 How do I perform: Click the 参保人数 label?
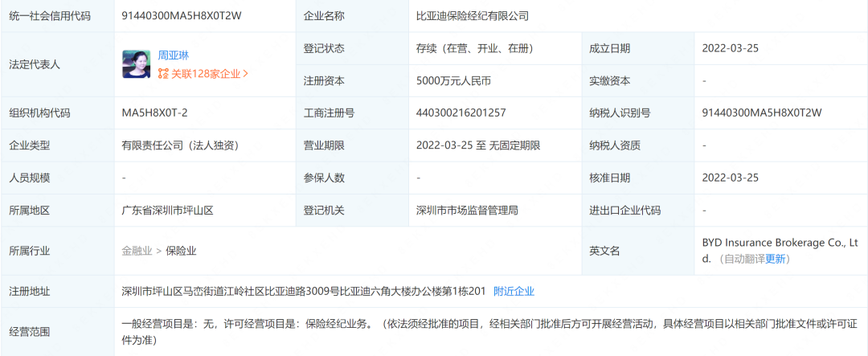pyautogui.click(x=324, y=178)
